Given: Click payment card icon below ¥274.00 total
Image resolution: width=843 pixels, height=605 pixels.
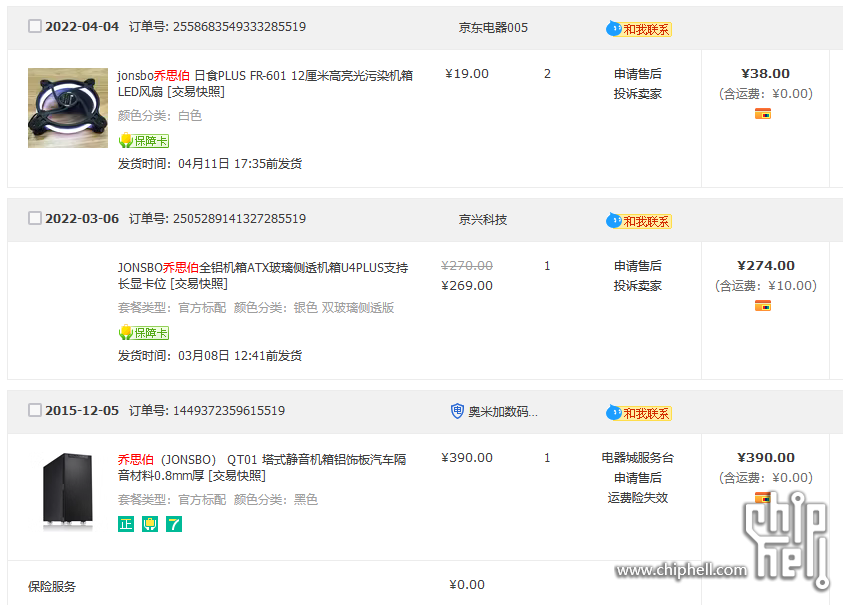Looking at the screenshot, I should pyautogui.click(x=763, y=306).
